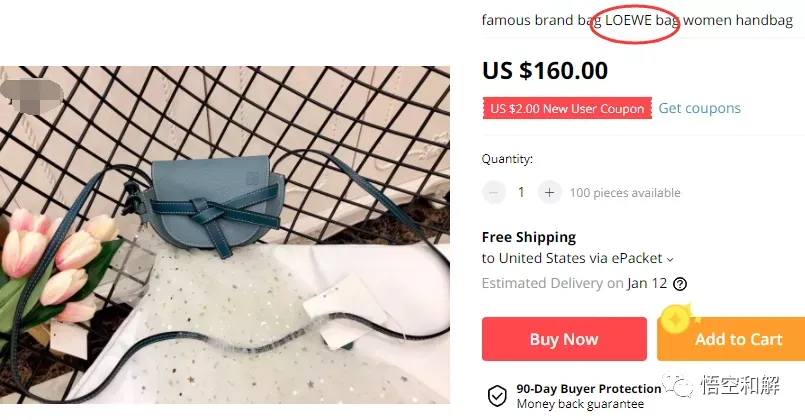This screenshot has height=420, width=805.
Task: Click the blue handbag product photo
Action: coord(225,235)
